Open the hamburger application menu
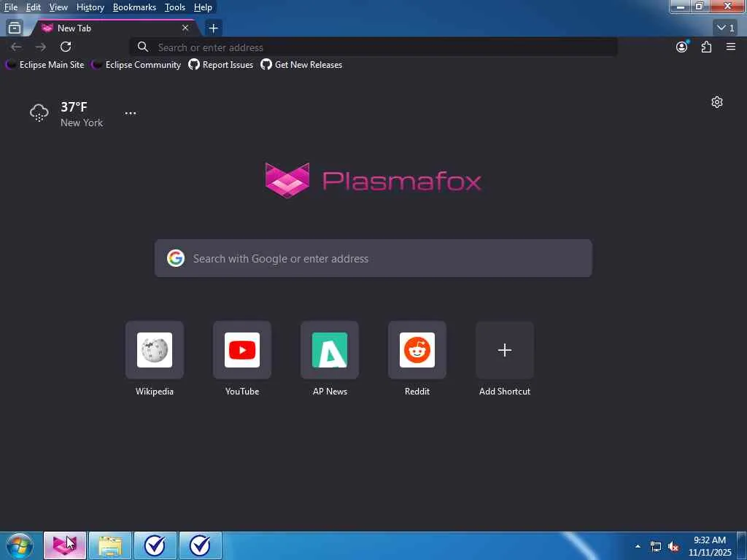747x560 pixels. pyautogui.click(x=731, y=47)
